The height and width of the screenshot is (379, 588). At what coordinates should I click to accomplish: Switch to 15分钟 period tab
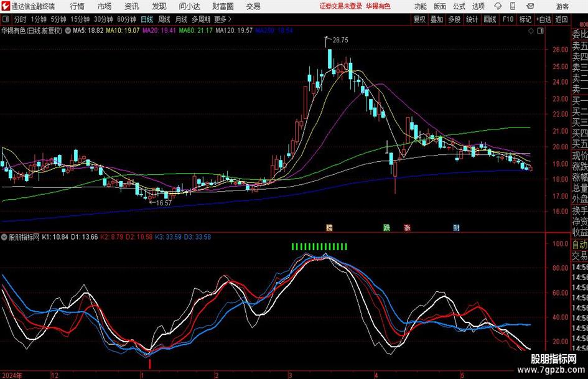(x=80, y=19)
